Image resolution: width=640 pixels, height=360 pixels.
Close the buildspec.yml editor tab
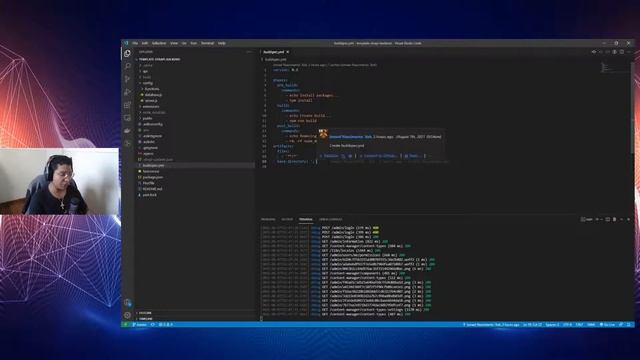288,52
